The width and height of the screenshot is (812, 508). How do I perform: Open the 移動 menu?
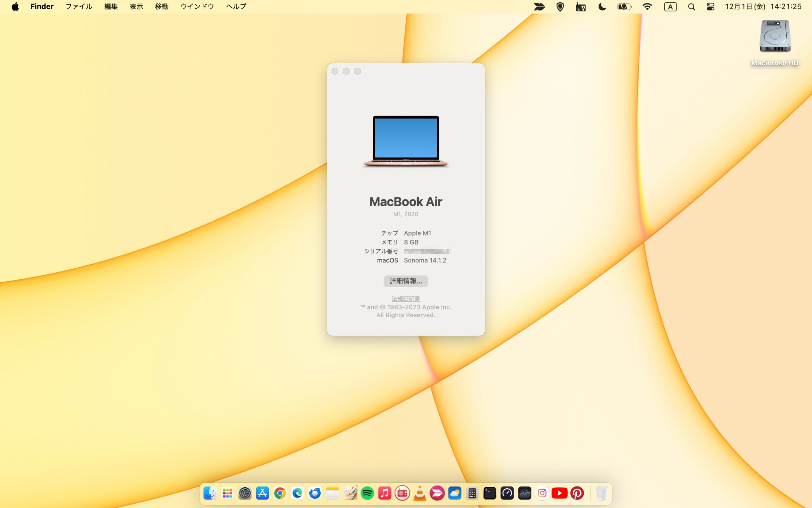162,7
